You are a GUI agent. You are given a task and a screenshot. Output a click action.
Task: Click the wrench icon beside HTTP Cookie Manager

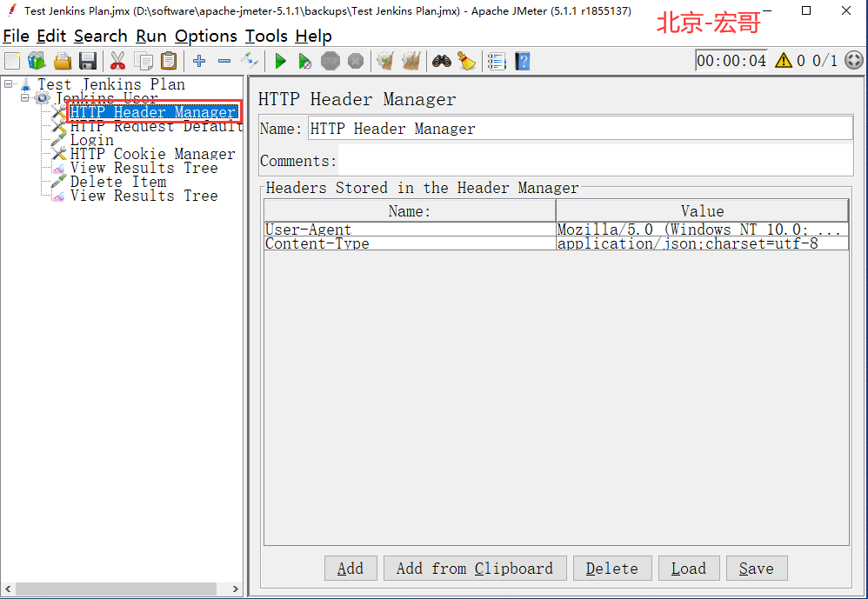click(x=58, y=154)
